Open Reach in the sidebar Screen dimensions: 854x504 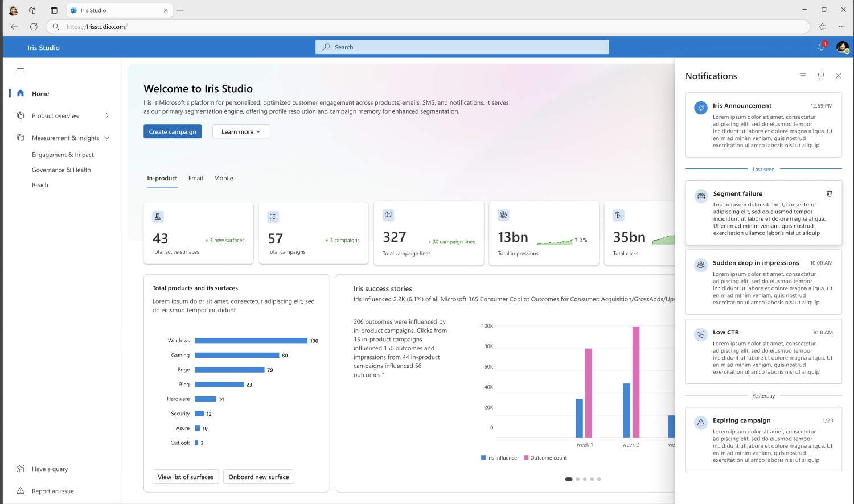click(40, 185)
